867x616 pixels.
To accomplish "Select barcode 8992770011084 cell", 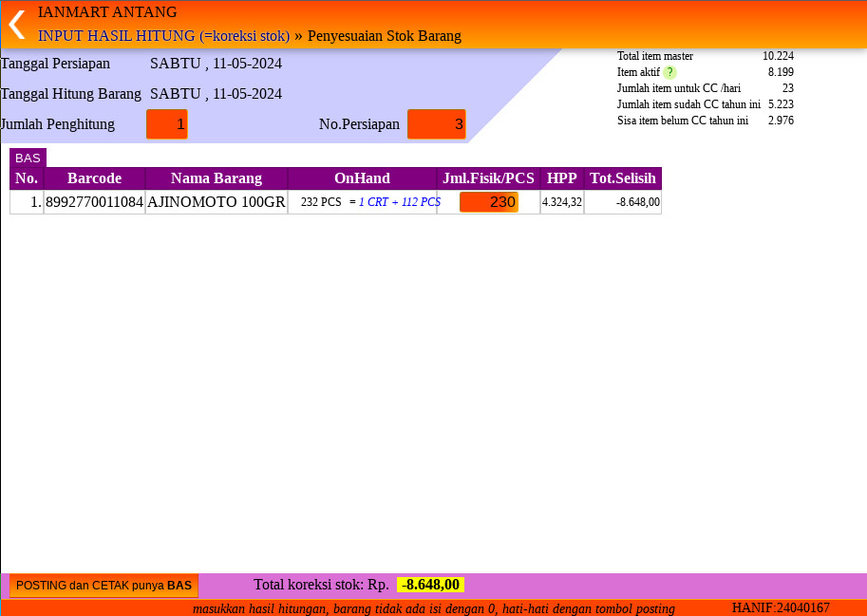I will pos(94,202).
